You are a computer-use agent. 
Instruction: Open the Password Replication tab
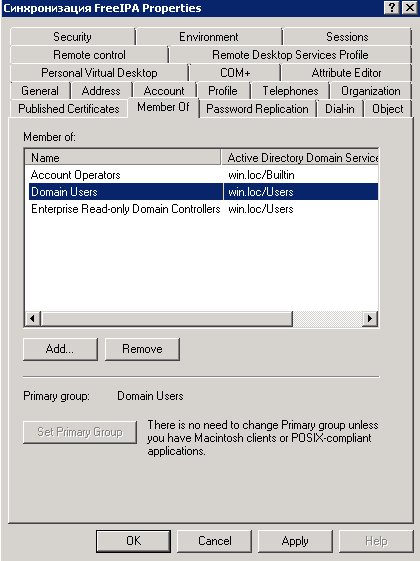pos(257,108)
